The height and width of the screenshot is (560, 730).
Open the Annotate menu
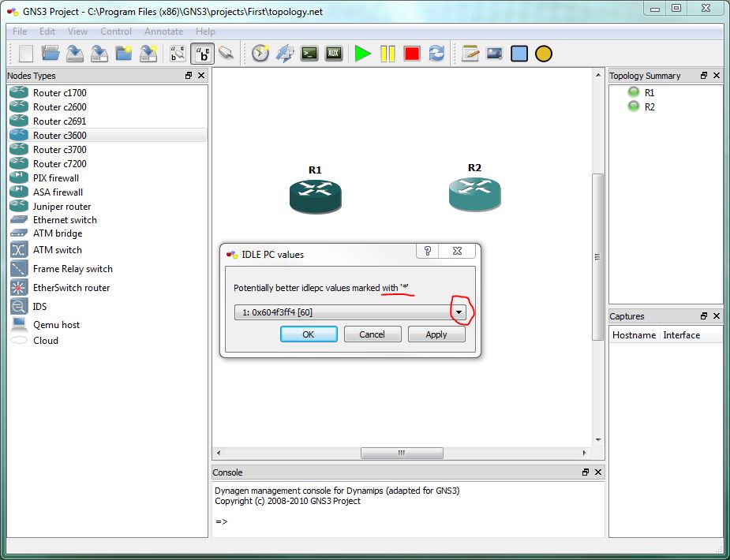[x=163, y=32]
